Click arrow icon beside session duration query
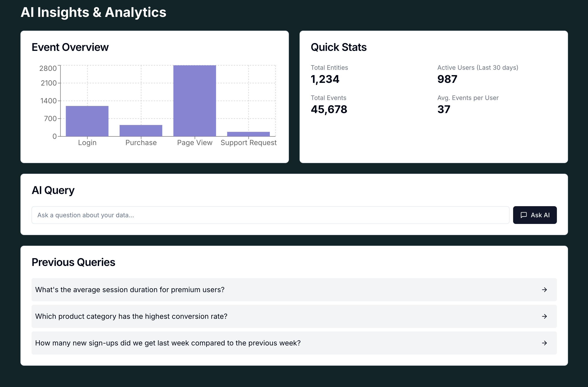Image resolution: width=588 pixels, height=387 pixels. pos(544,290)
